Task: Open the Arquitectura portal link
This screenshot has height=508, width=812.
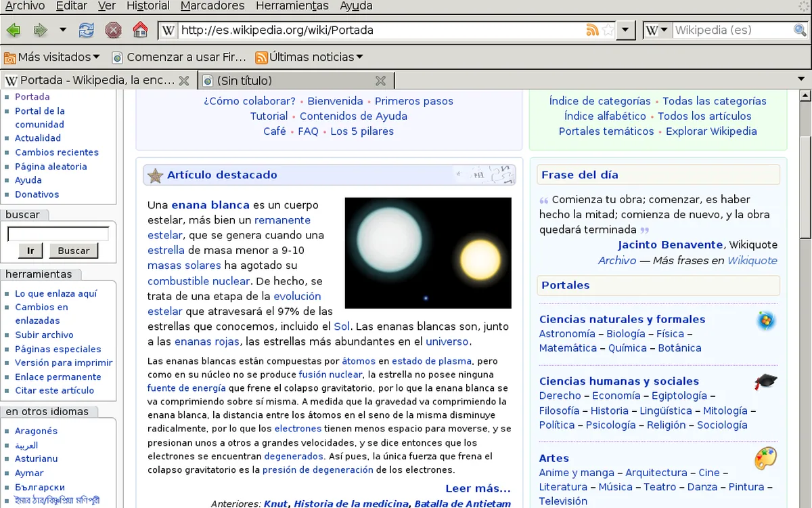Action: coord(656,473)
